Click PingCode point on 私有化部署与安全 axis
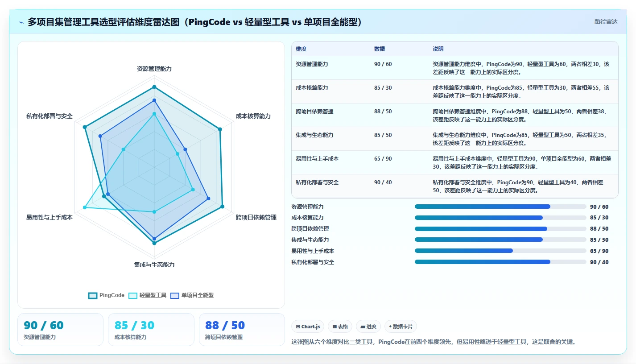Viewport: 636px width, 364px height. [x=85, y=127]
